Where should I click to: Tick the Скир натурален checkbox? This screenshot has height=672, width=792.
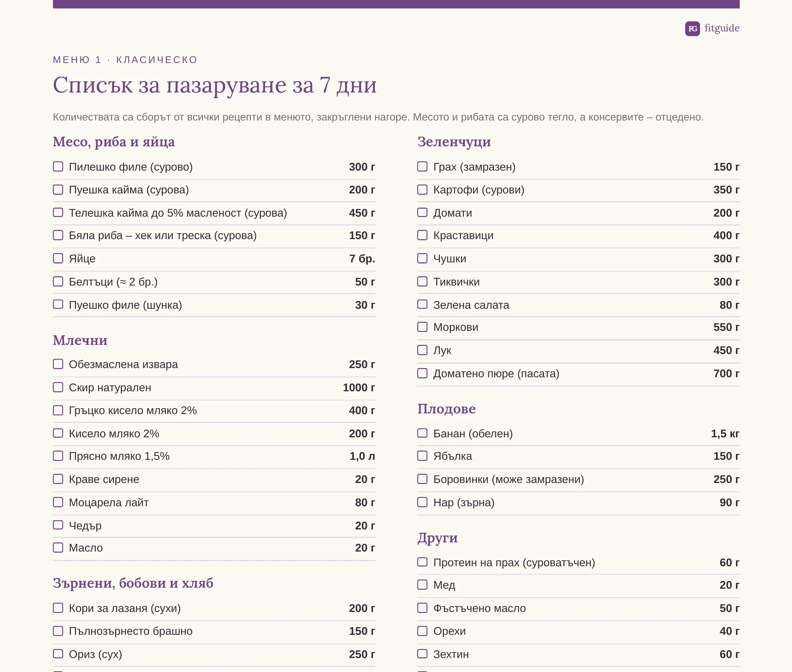(58, 388)
